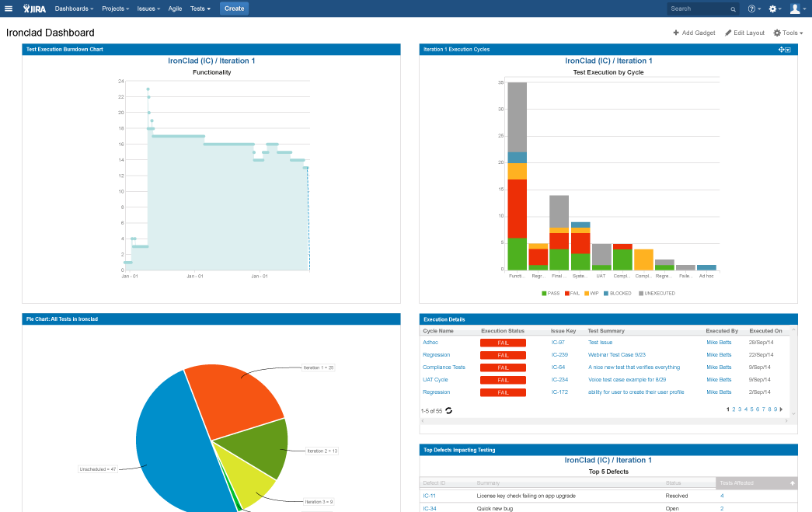
Task: Click the JIRA logo
Action: 34,9
